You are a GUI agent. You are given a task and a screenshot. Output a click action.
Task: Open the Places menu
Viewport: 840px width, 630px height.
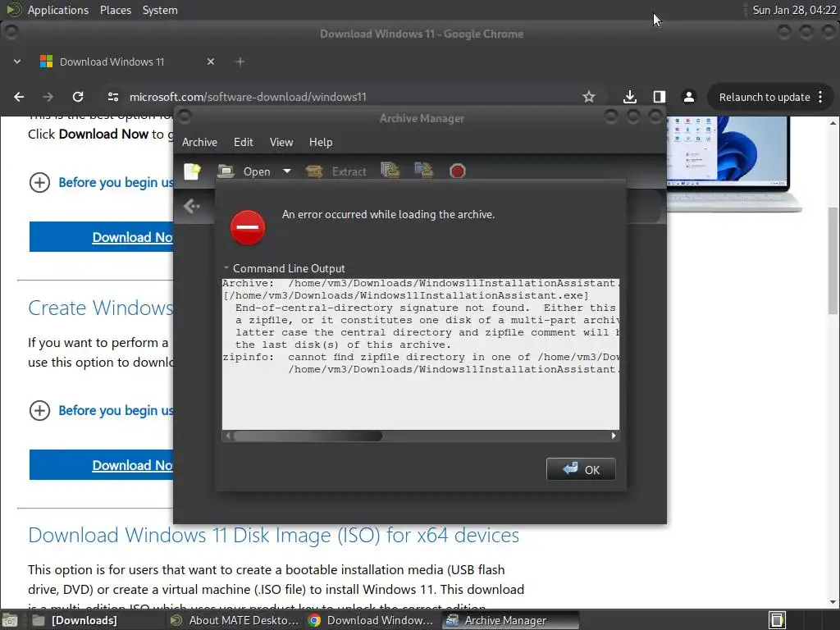pos(115,10)
